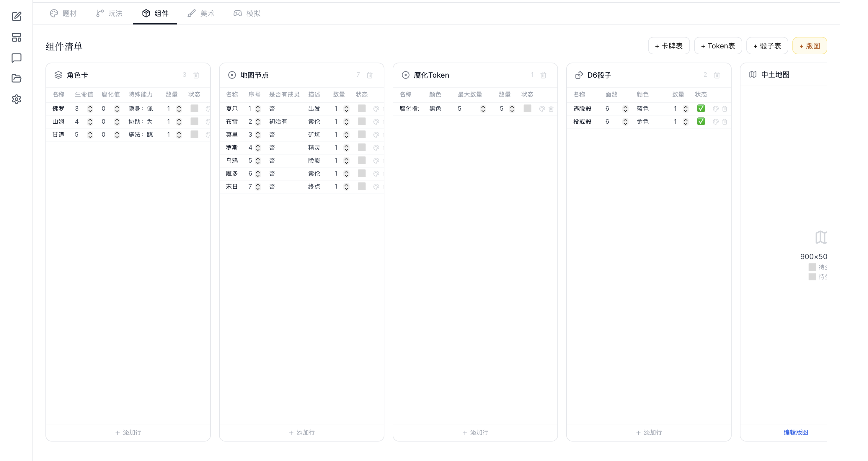Click the layers icon beside 角色卡

(x=58, y=75)
